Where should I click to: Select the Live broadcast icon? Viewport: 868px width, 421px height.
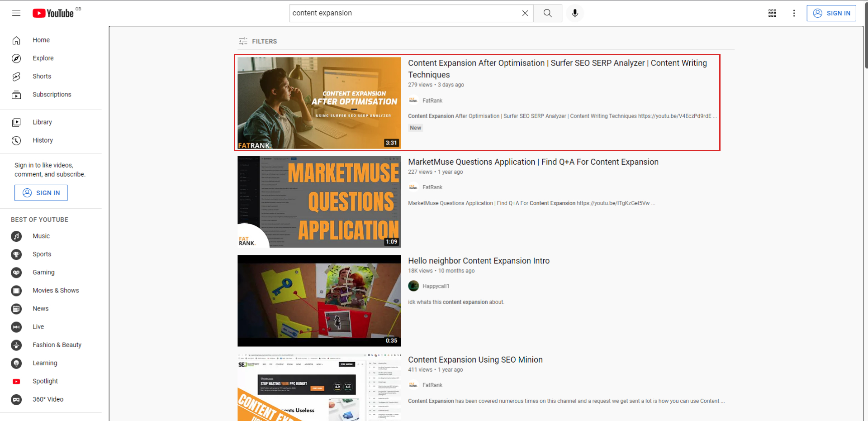[16, 327]
